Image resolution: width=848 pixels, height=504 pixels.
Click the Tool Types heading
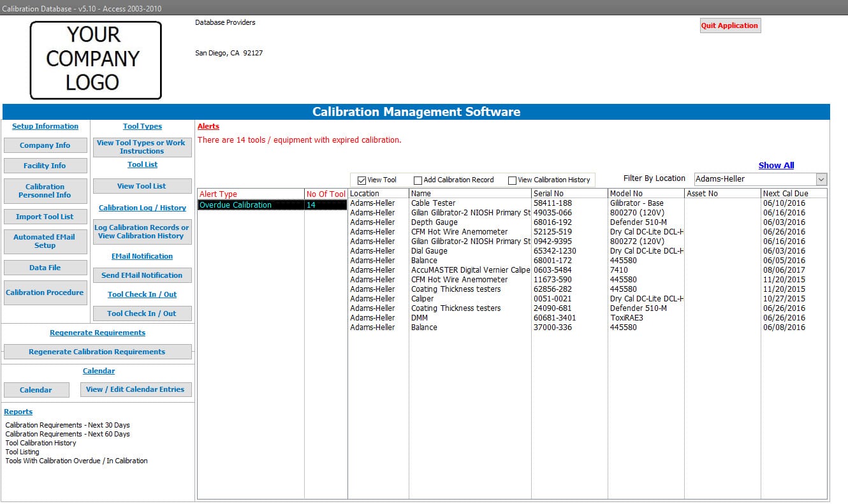[x=142, y=126]
